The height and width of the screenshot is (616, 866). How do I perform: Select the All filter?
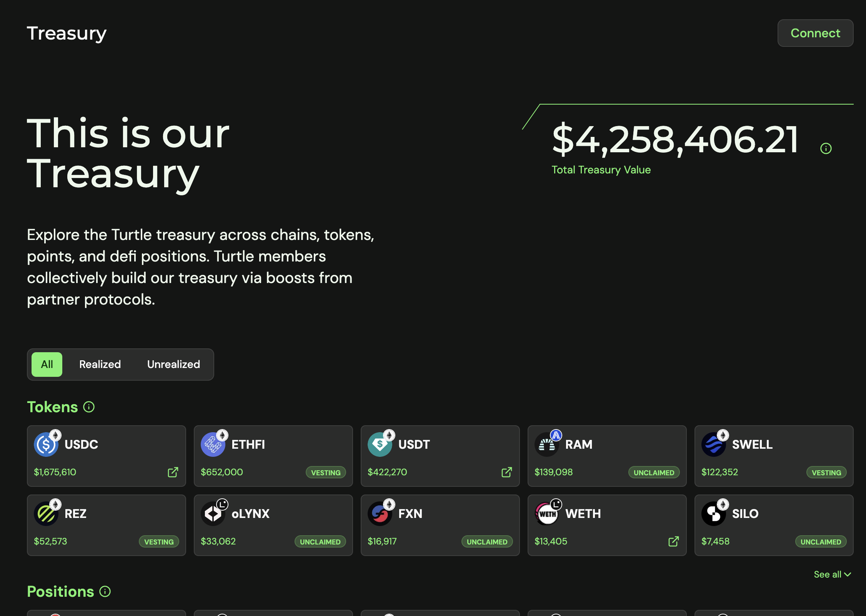click(x=47, y=364)
